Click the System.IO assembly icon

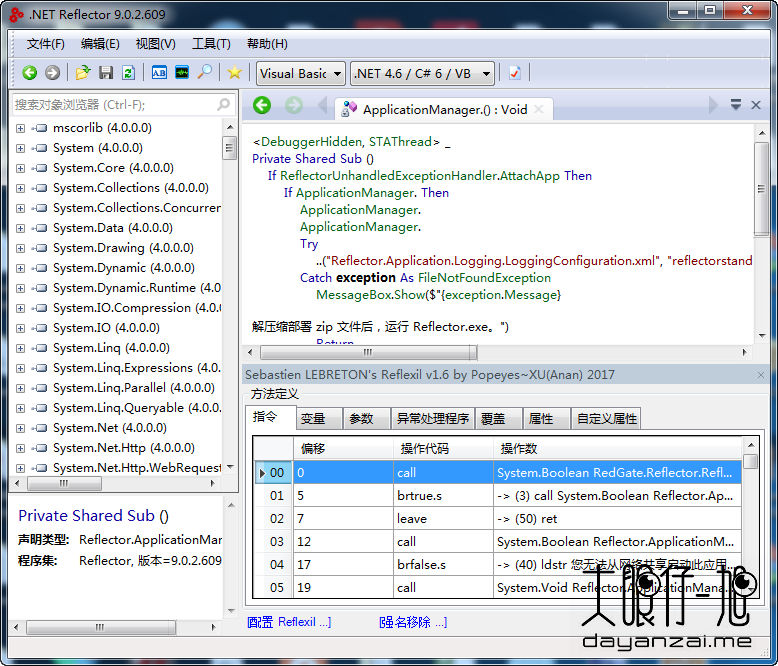[x=40, y=328]
